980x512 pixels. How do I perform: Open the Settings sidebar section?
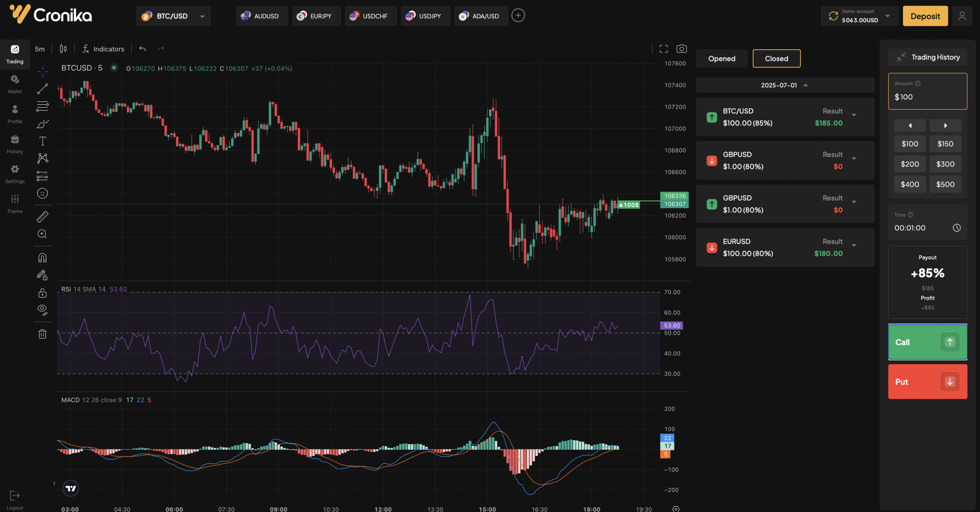pos(15,174)
